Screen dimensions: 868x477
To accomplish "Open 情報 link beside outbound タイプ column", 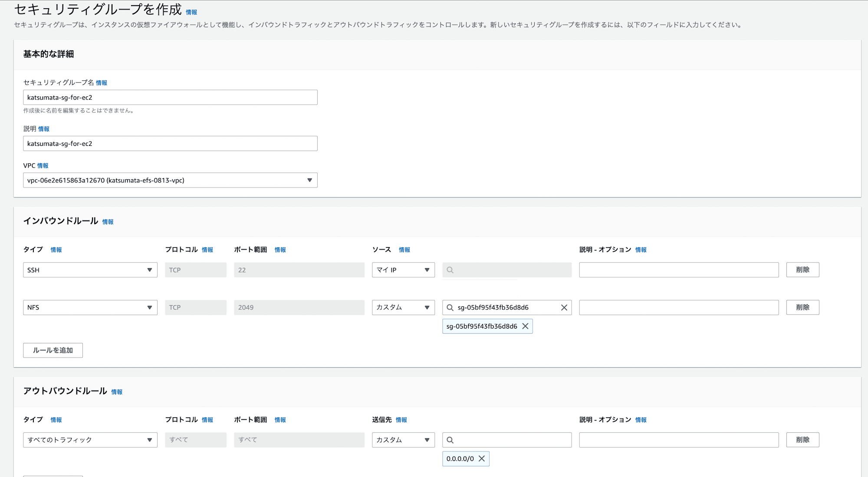I will pos(56,420).
